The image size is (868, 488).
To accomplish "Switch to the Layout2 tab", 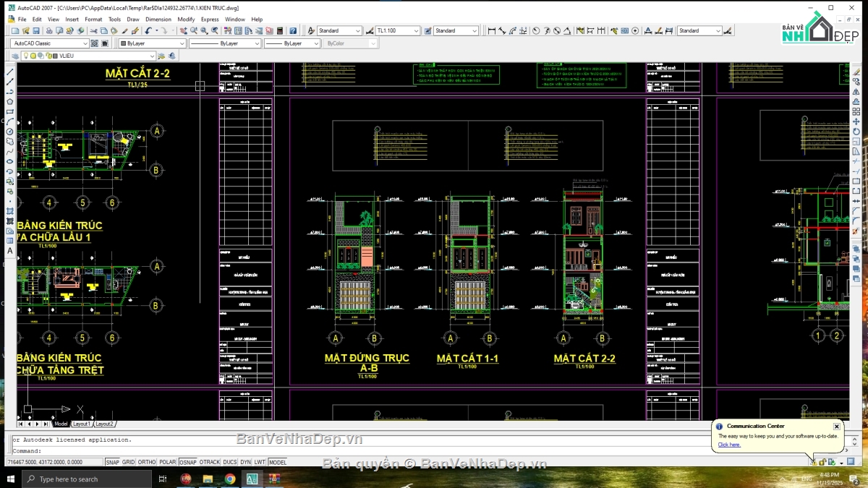I will coord(105,424).
